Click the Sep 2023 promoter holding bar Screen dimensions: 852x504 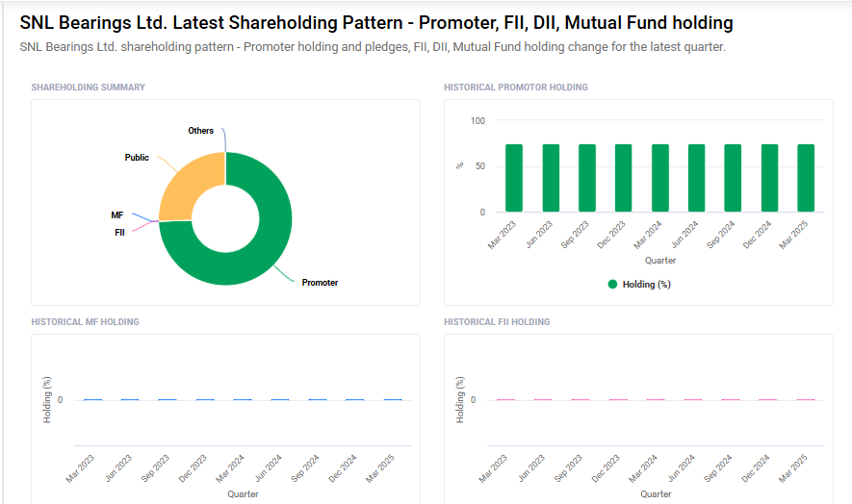click(587, 178)
